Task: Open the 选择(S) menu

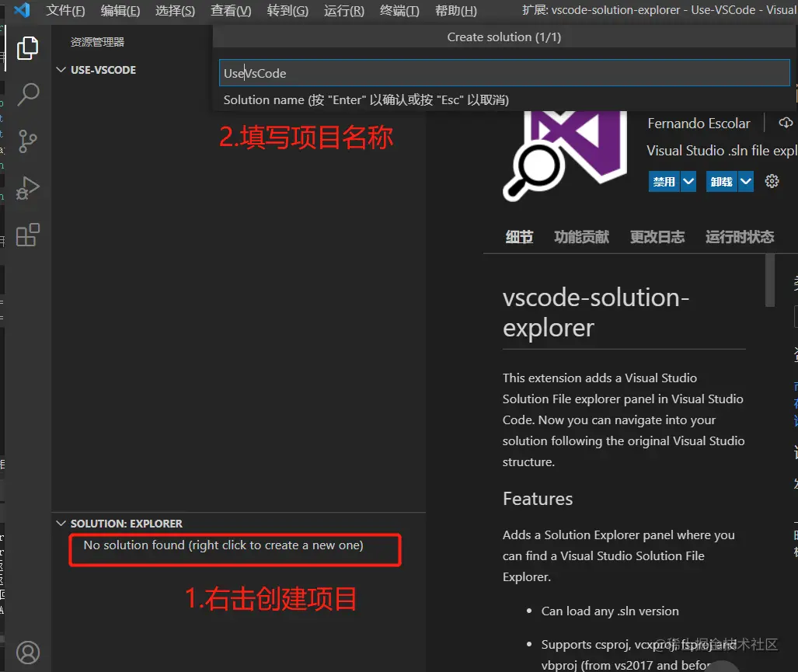Action: coord(175,10)
